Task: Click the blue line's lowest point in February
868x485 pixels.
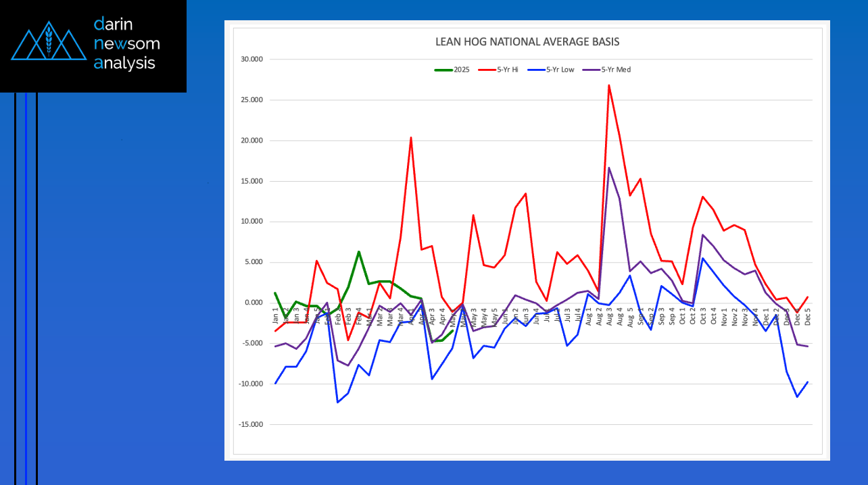Action: click(x=337, y=403)
